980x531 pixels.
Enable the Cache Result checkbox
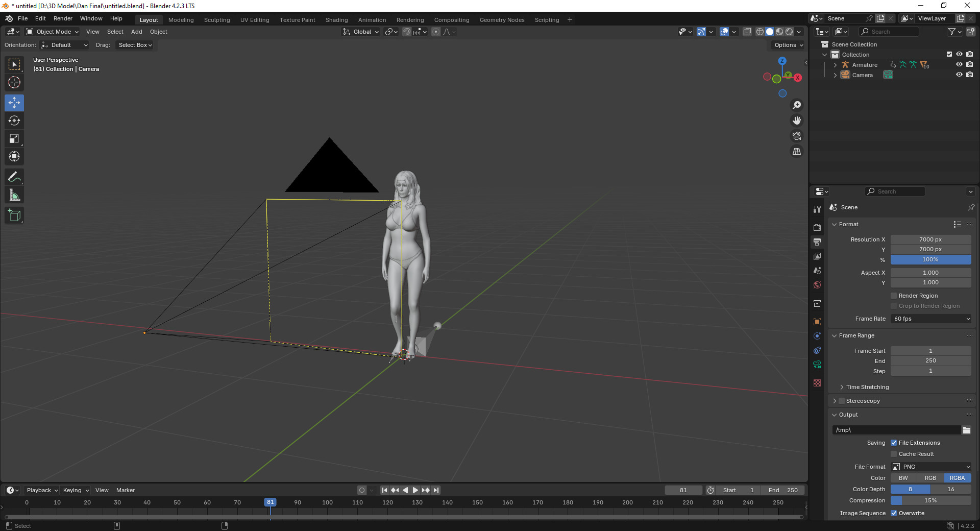point(894,454)
